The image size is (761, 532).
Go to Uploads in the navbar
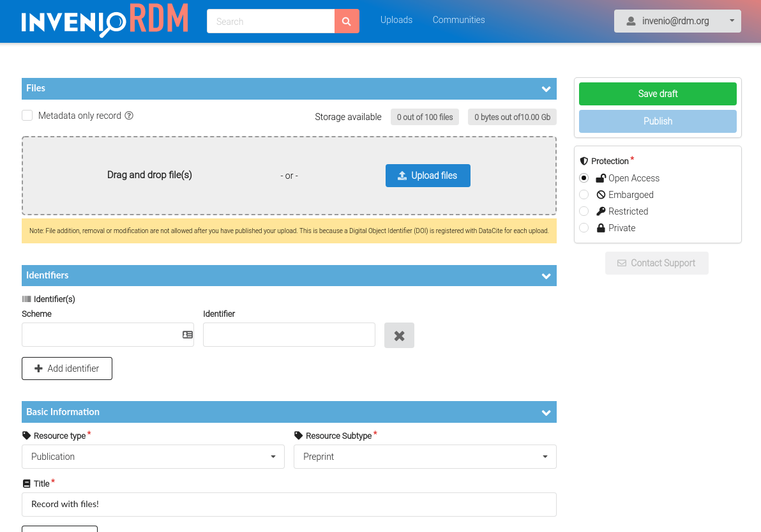pyautogui.click(x=396, y=20)
